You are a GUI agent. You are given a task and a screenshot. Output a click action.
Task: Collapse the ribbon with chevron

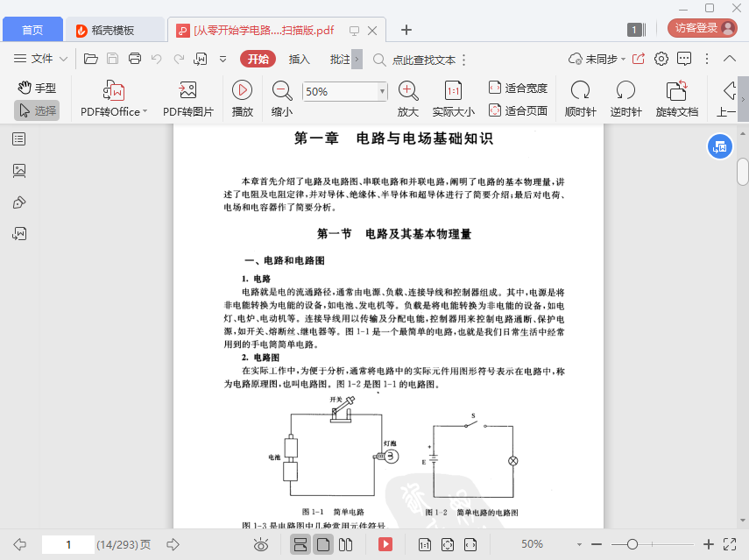730,59
